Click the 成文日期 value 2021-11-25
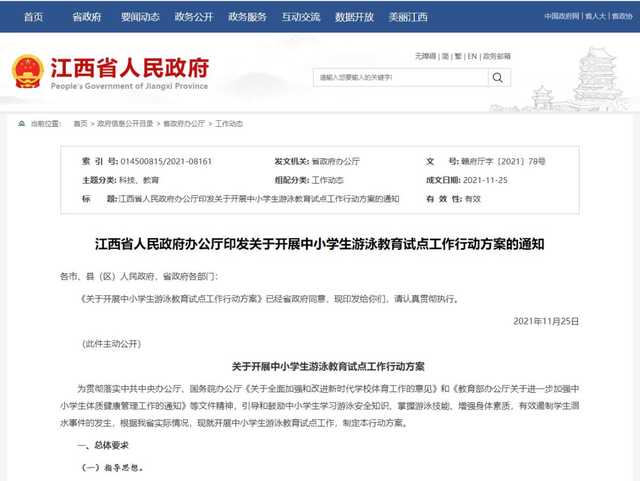The width and height of the screenshot is (640, 481). click(485, 180)
